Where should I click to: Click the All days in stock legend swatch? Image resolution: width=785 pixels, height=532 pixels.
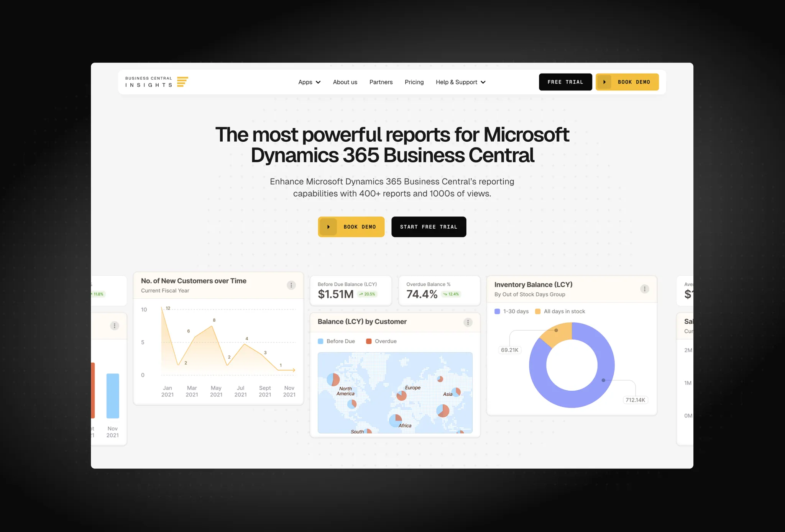coord(538,311)
